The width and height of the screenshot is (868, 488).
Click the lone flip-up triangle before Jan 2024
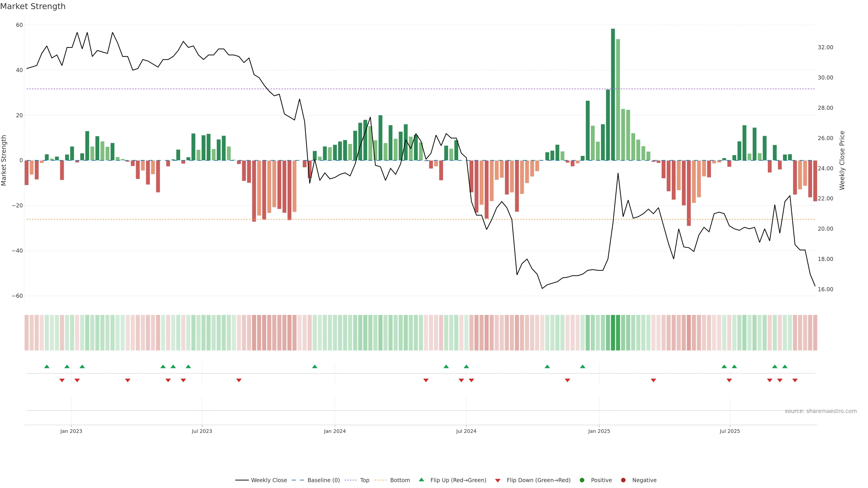315,366
